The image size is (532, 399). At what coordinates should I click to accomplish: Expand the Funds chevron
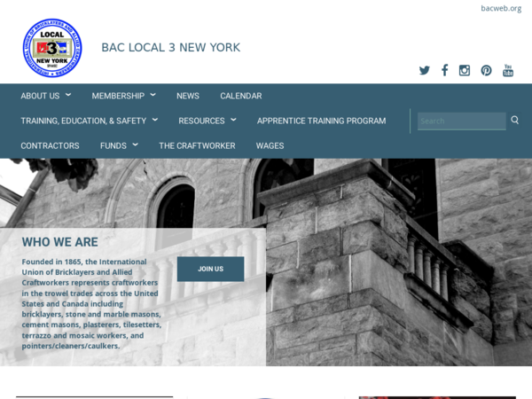(x=135, y=145)
